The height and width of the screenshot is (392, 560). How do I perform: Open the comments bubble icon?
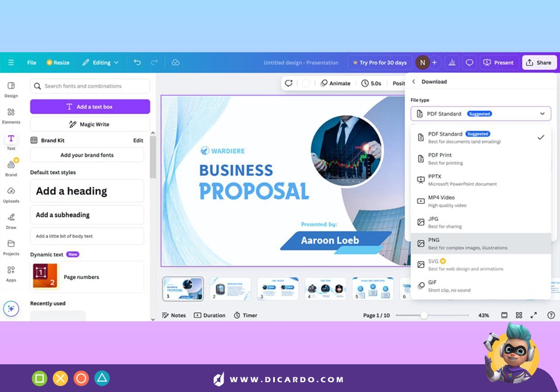(x=469, y=63)
